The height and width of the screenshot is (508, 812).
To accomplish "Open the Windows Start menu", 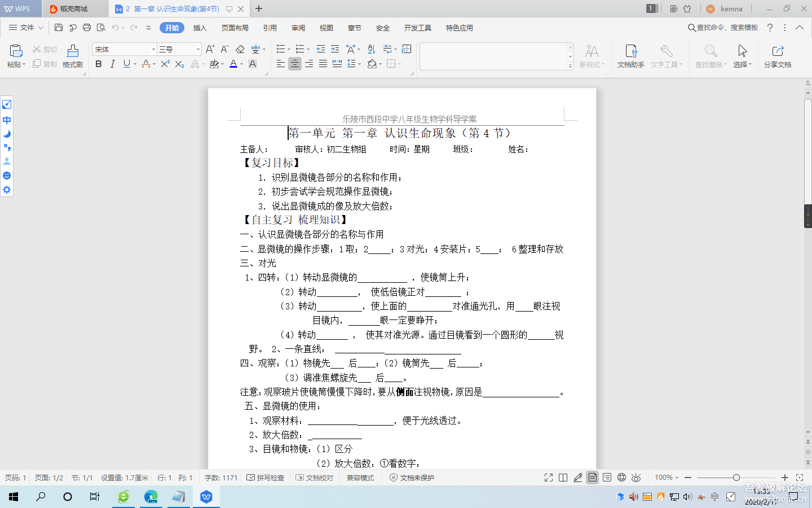I will point(14,497).
